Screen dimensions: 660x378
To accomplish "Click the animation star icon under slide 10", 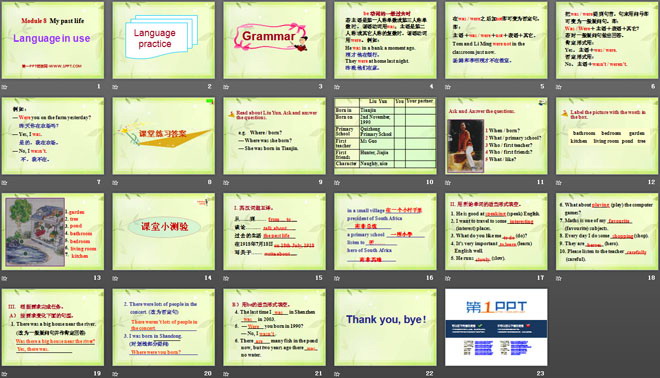I will (x=337, y=182).
